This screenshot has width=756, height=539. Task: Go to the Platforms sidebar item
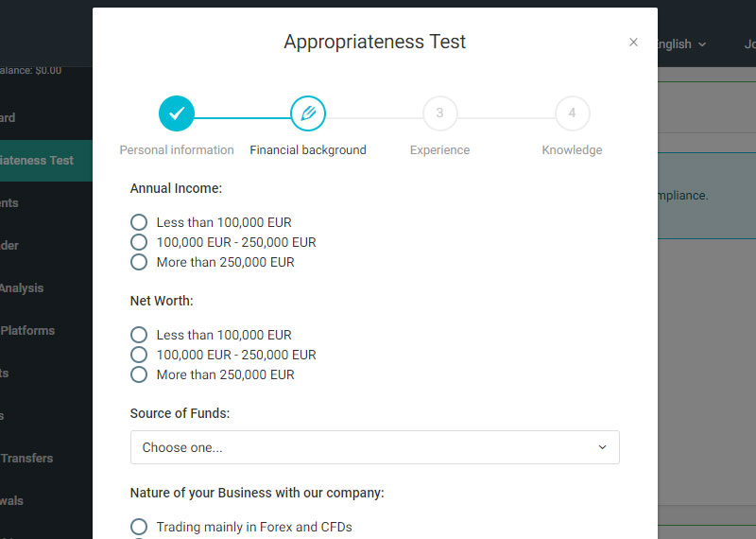[28, 331]
